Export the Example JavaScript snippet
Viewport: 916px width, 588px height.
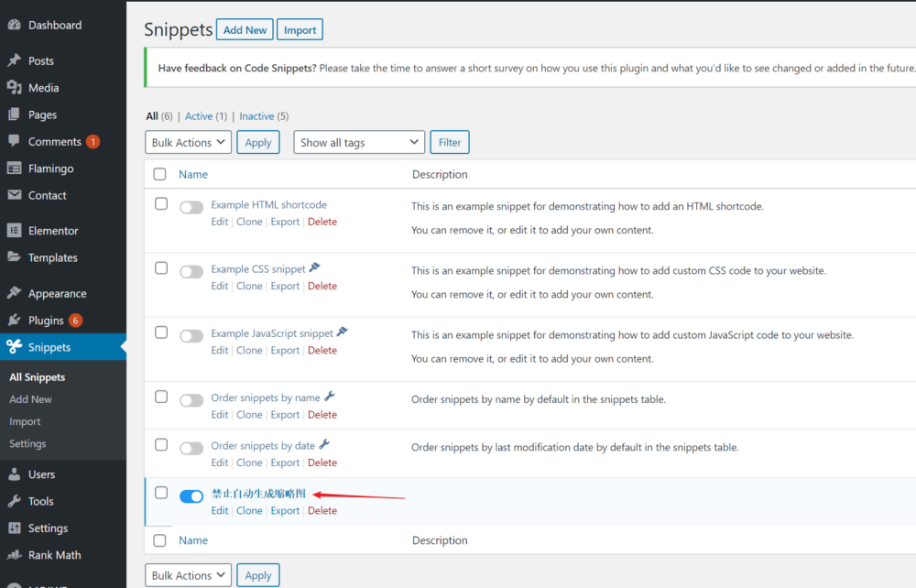285,351
